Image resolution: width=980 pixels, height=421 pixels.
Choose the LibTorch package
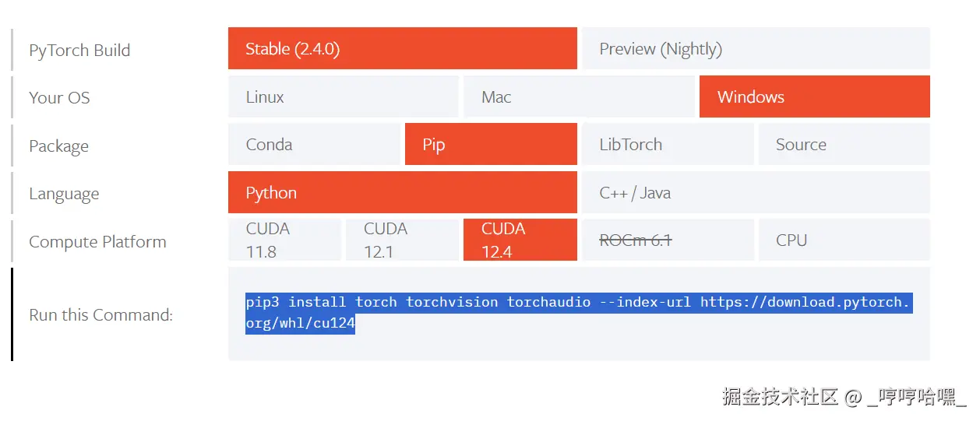[668, 145]
